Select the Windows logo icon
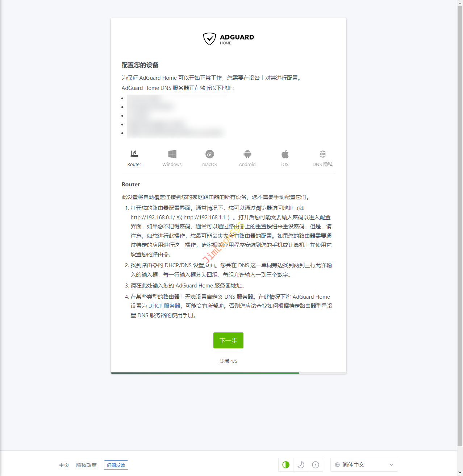 [172, 154]
